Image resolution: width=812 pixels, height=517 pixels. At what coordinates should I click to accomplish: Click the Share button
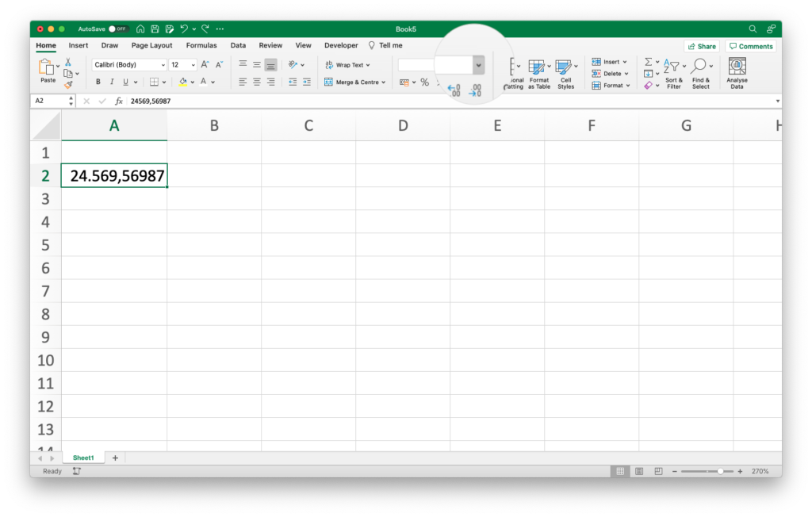pos(701,46)
